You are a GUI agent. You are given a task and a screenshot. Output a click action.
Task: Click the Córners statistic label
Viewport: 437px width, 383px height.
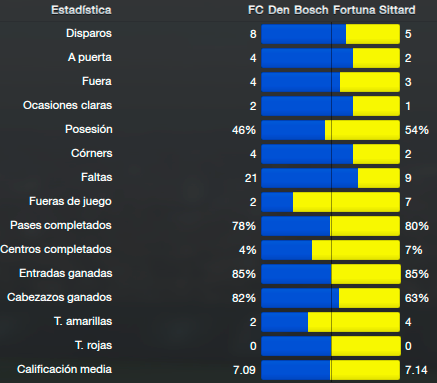(92, 153)
